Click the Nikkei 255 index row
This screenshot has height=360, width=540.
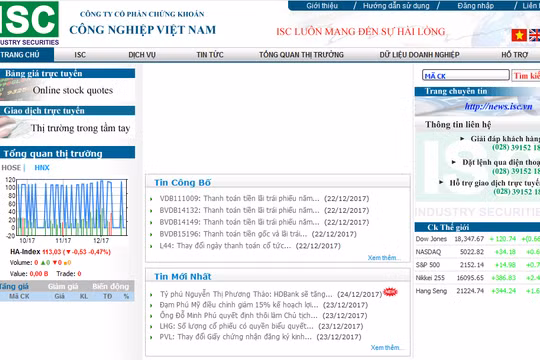coord(478,278)
